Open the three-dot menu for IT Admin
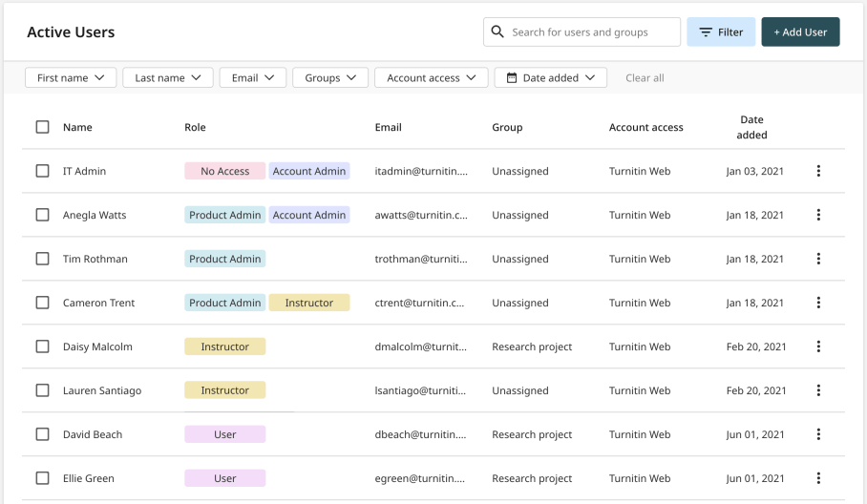The width and height of the screenshot is (867, 504). 818,171
